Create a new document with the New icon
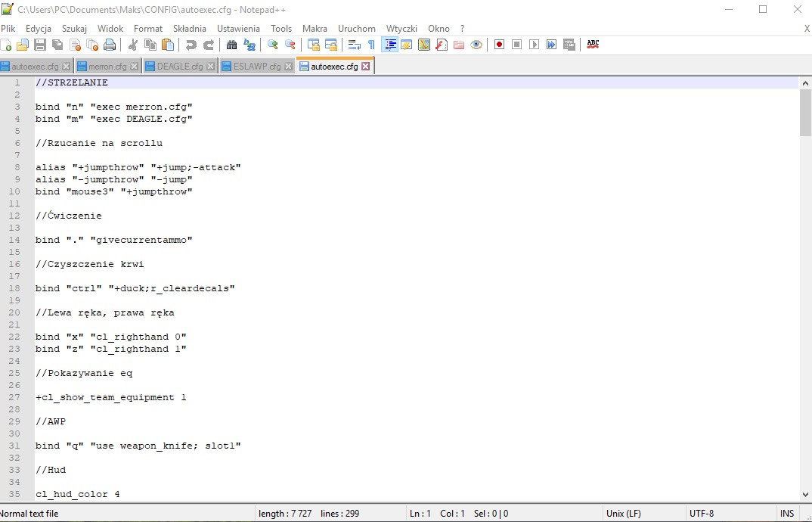 tap(6, 45)
